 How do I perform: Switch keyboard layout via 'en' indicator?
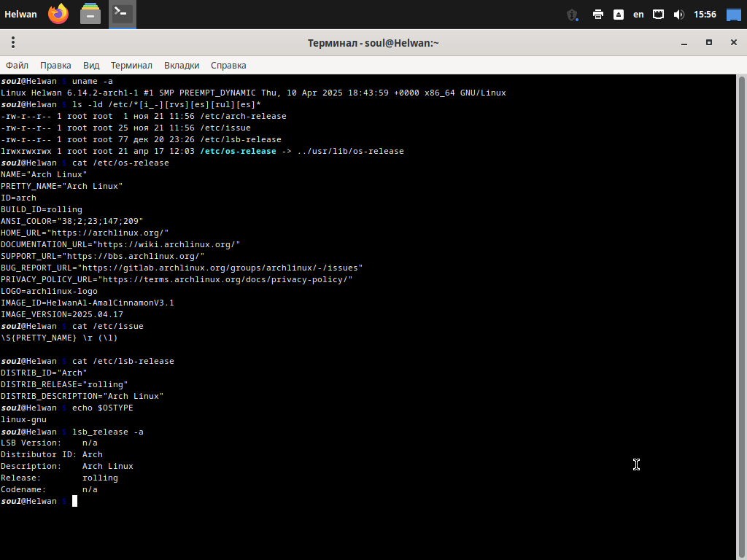[638, 15]
